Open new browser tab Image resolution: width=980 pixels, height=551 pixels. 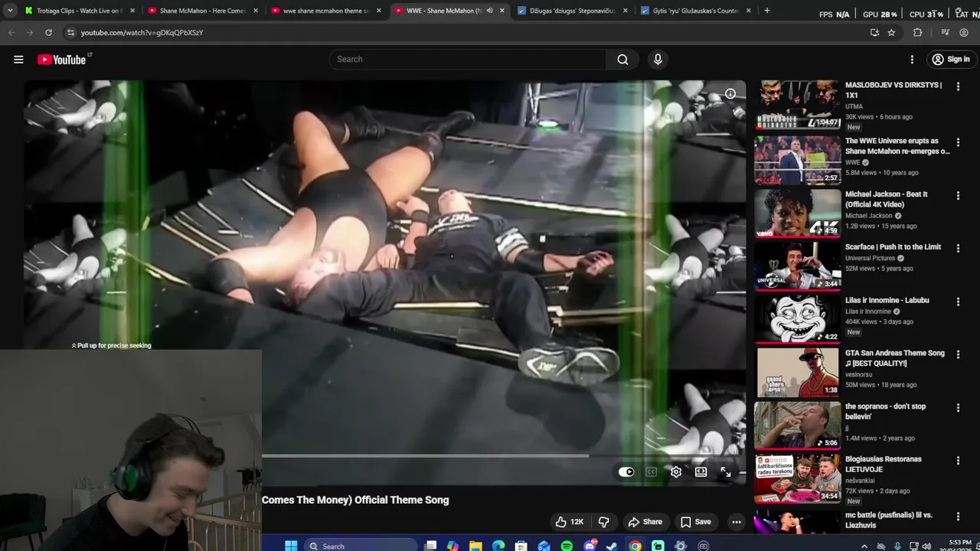click(766, 11)
